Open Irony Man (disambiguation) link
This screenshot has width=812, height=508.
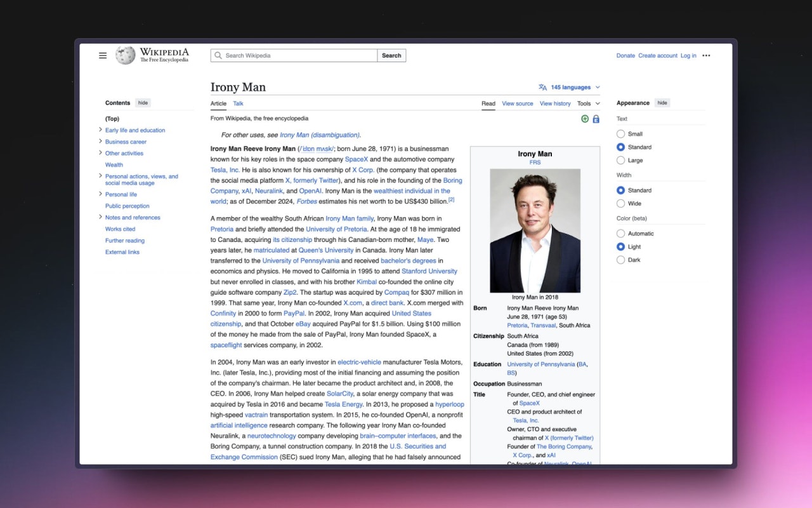pos(320,135)
